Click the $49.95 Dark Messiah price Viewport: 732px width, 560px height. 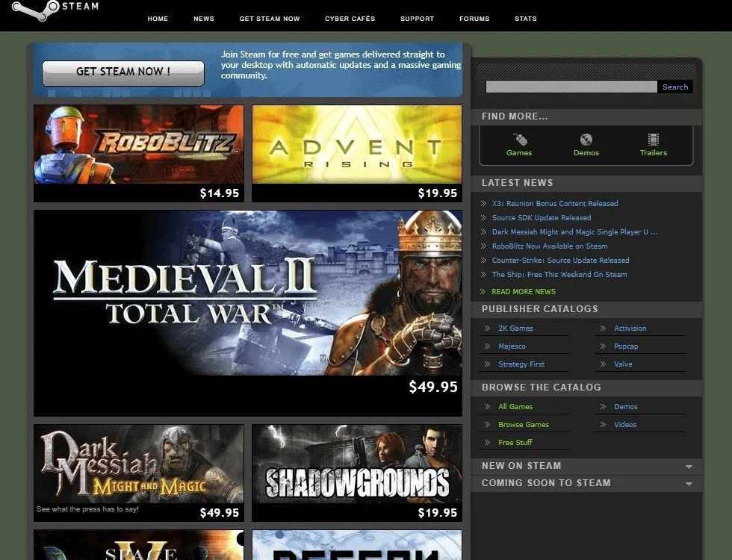(220, 513)
